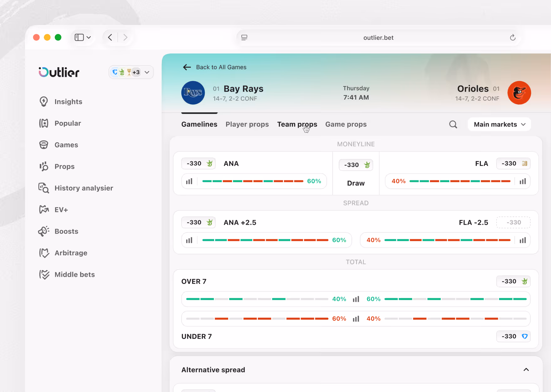551x392 pixels.
Task: Open the sportsbooks +3 selector dropdown
Action: 131,72
